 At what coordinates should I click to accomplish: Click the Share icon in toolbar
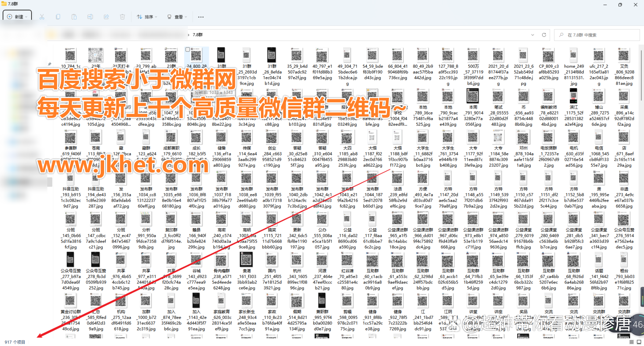[106, 17]
